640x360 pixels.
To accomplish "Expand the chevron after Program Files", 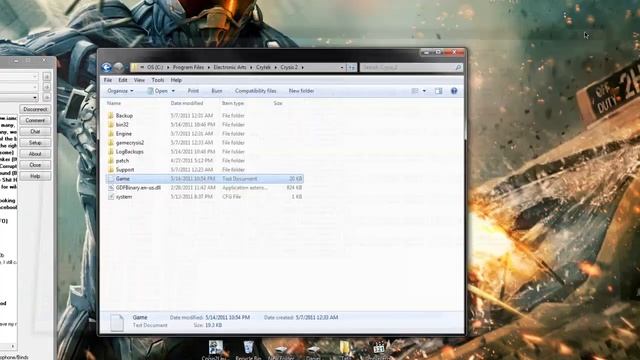I will click(209, 67).
